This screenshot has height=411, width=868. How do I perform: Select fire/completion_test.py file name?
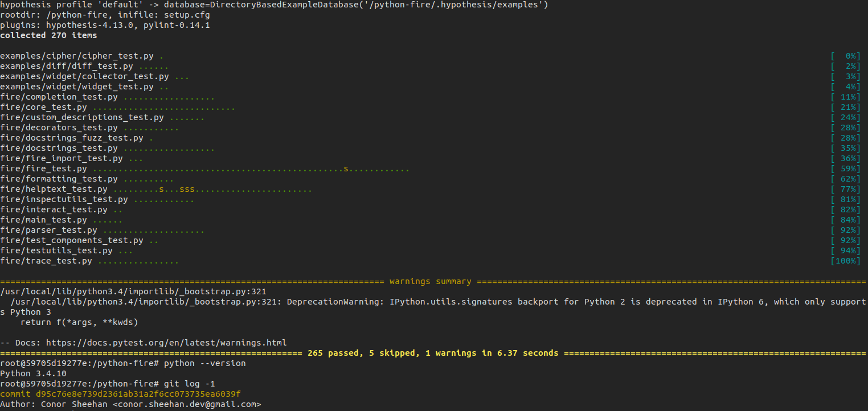[x=59, y=97]
